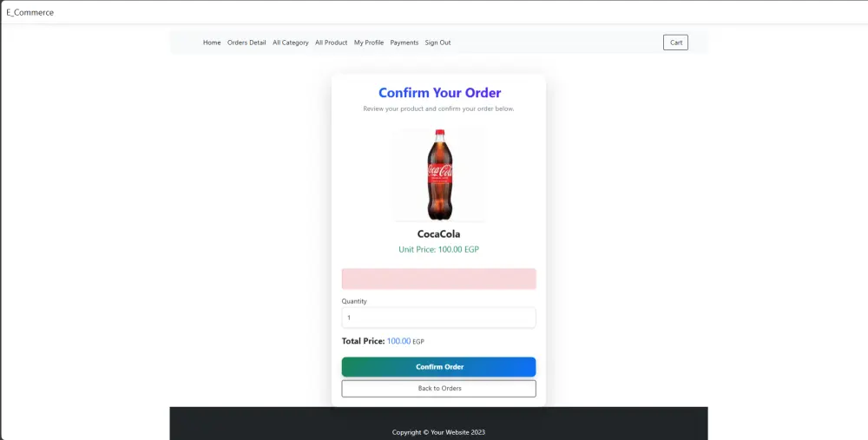Viewport: 868px width, 440px height.
Task: Click the Total Price 100.00 value
Action: coord(398,341)
